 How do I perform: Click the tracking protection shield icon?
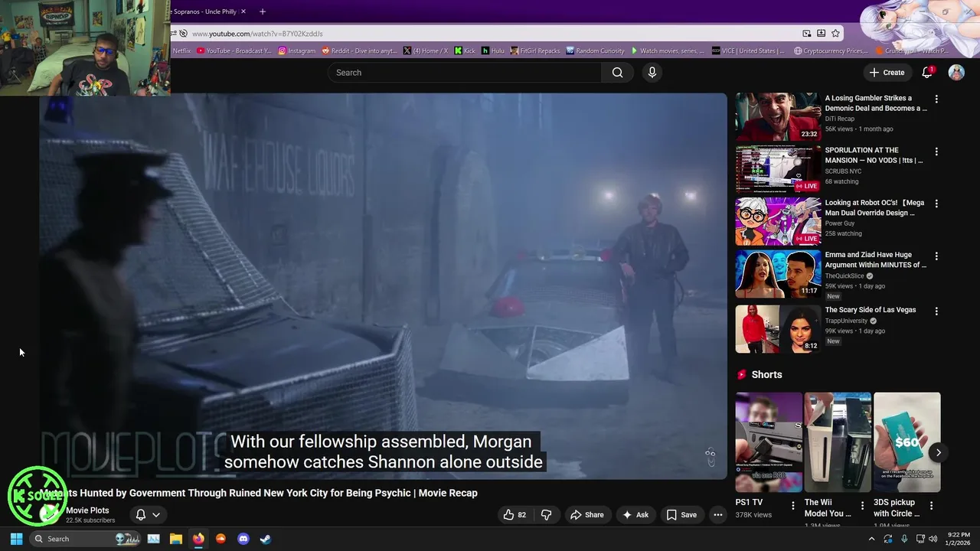(183, 34)
